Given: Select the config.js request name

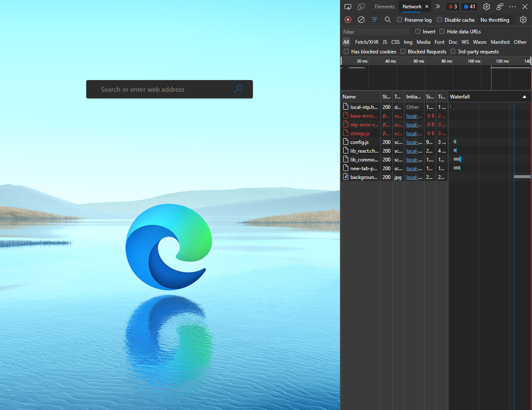Looking at the screenshot, I should pyautogui.click(x=360, y=142).
